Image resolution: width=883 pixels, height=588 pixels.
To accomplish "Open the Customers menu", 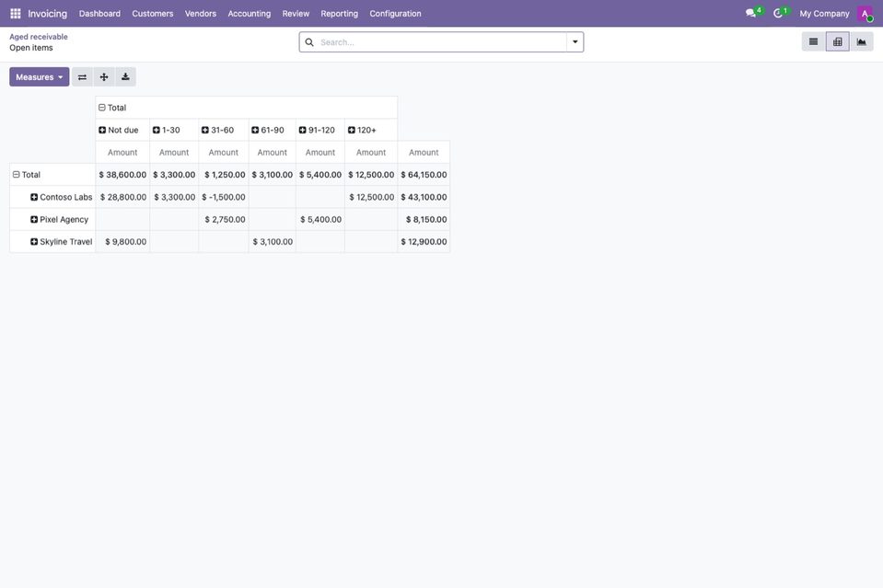I will (x=153, y=14).
